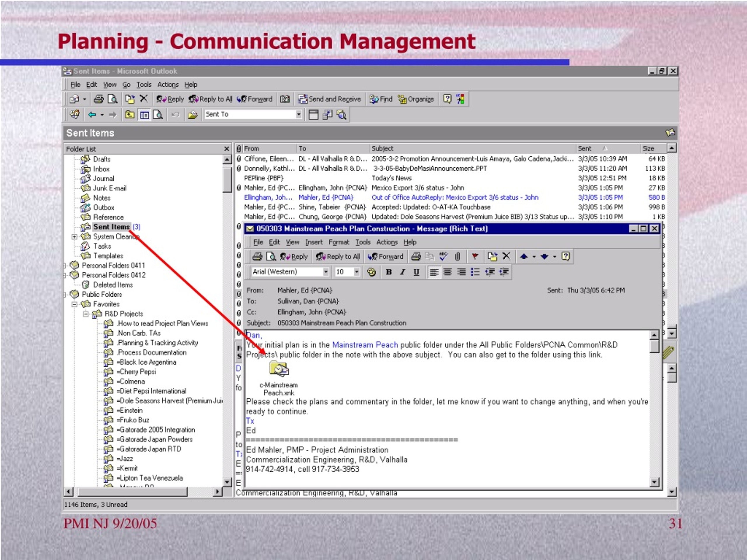The width and height of the screenshot is (747, 560).
Task: Click Reply button in main Outlook toolbar
Action: point(170,99)
